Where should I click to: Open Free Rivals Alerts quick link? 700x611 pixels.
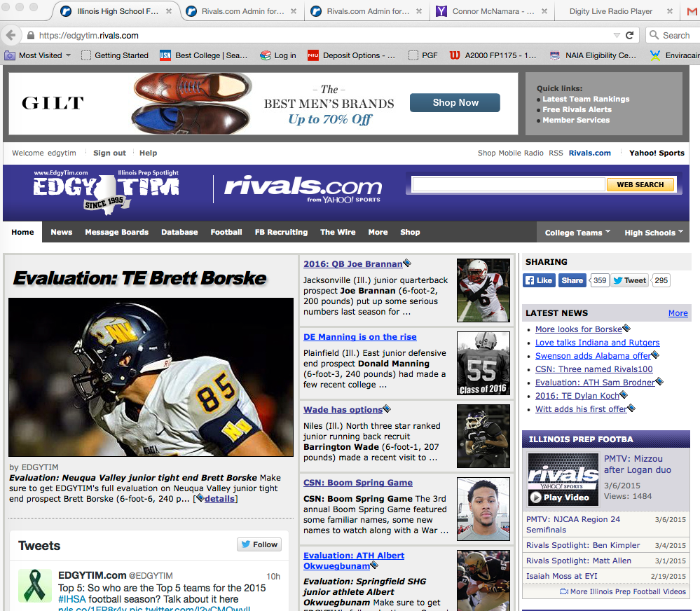point(577,109)
